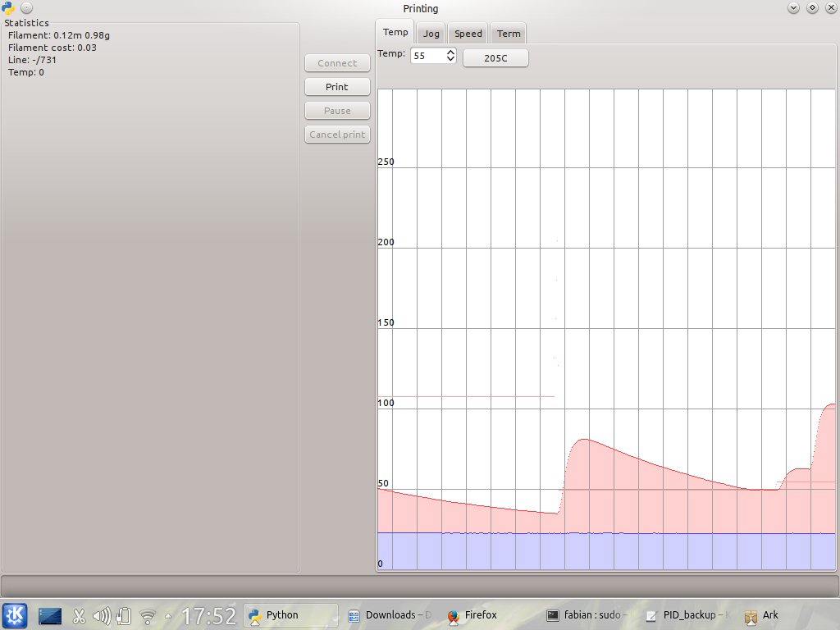Open the Klipper clipboard scissors icon

coord(80,616)
